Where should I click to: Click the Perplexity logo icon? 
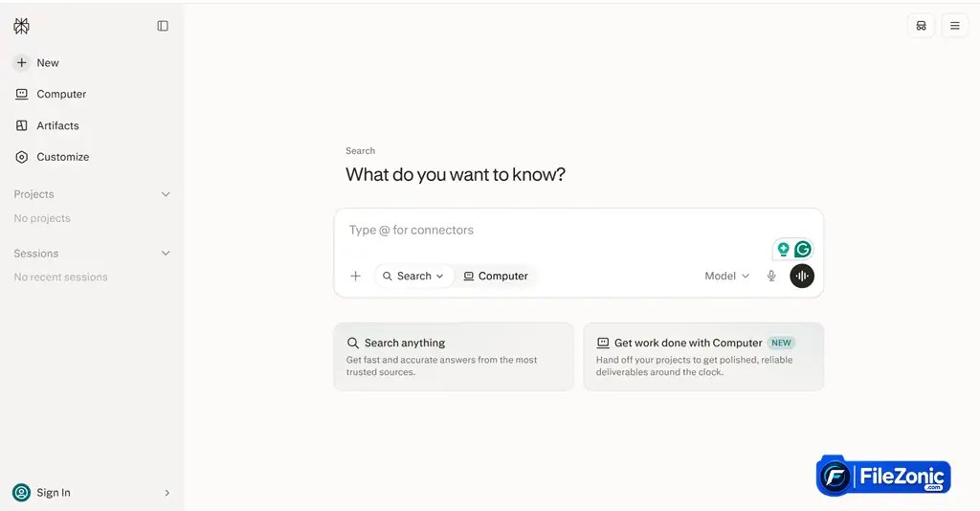click(x=21, y=26)
